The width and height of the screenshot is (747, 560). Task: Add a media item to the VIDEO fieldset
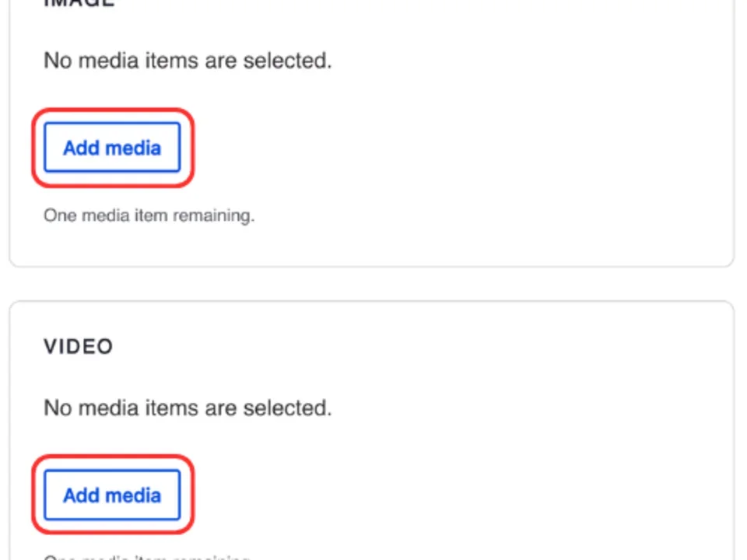[112, 495]
